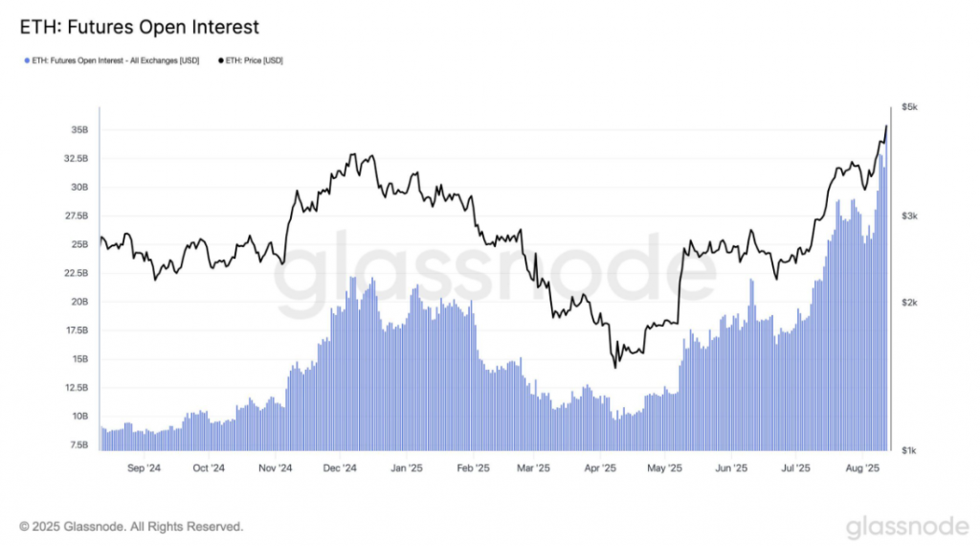
Task: Click the Feb '25 date marker
Action: pos(471,469)
